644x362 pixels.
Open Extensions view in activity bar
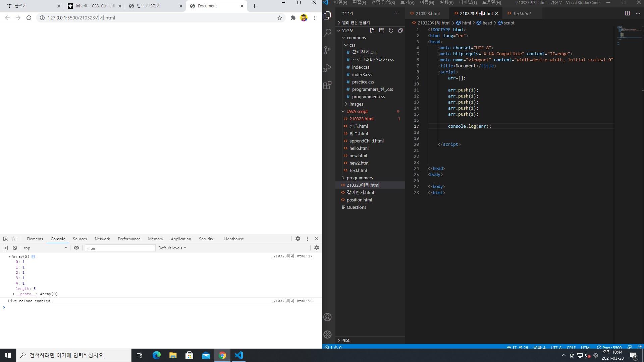327,85
